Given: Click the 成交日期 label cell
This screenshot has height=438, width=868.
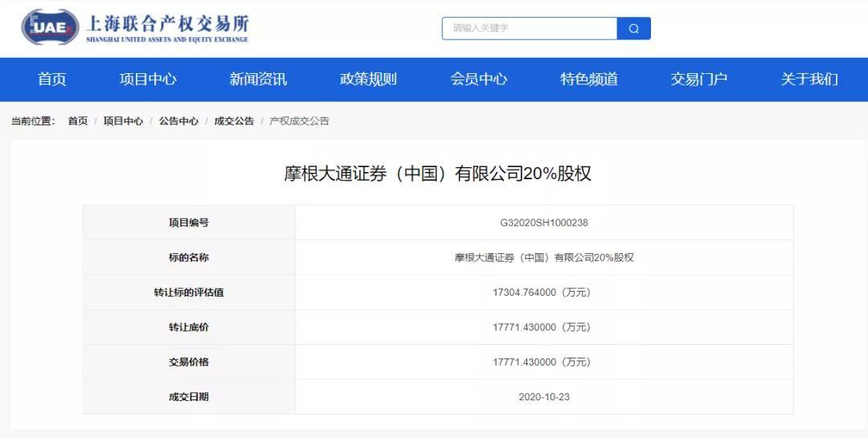Looking at the screenshot, I should tap(189, 397).
